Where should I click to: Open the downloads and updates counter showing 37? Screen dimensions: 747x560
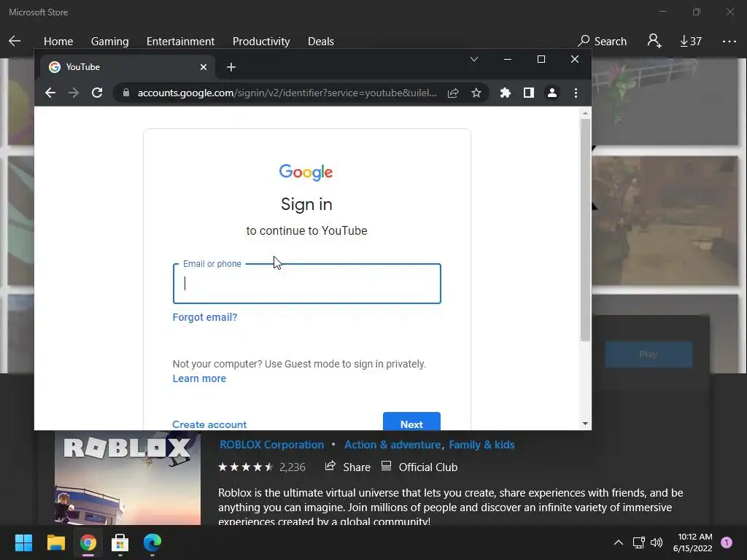pyautogui.click(x=691, y=42)
